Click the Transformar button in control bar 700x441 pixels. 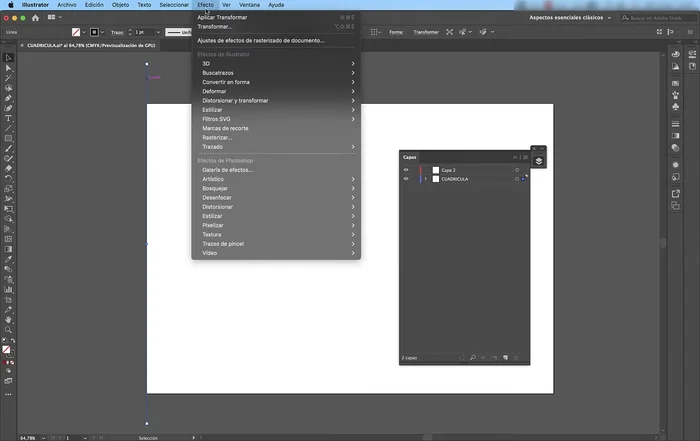point(426,32)
